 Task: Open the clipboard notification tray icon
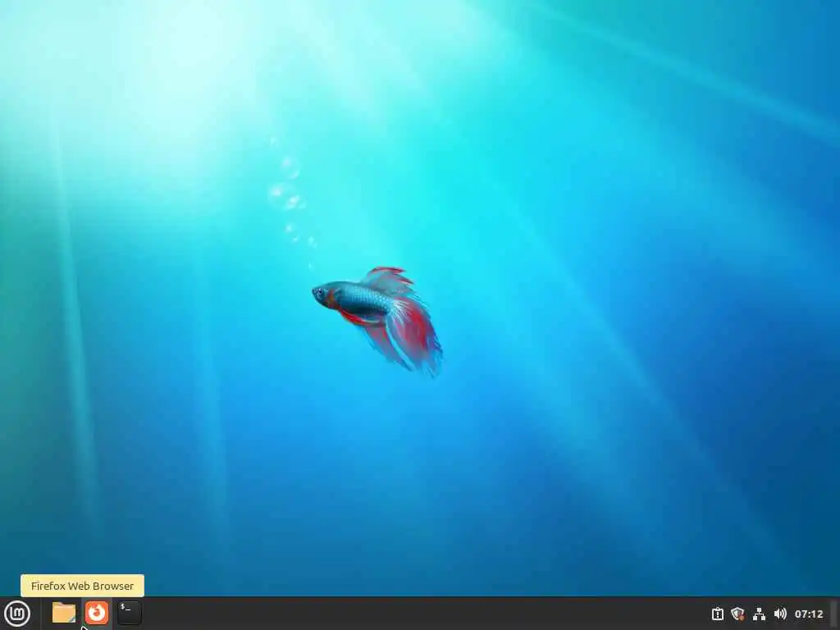pos(717,614)
